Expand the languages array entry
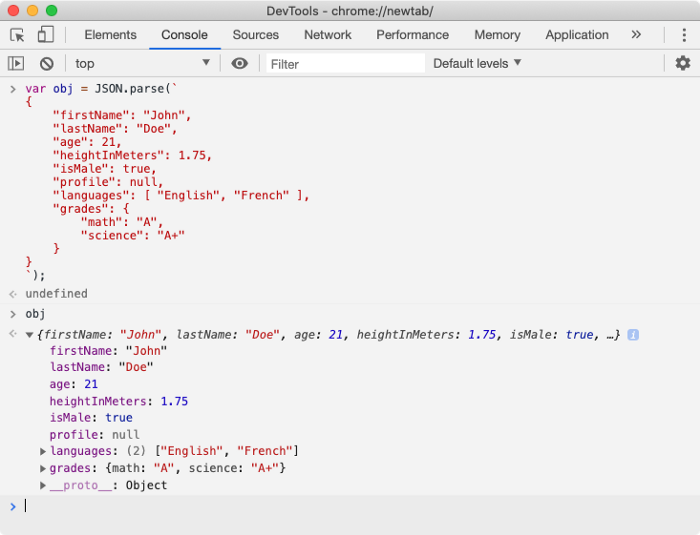 43,452
